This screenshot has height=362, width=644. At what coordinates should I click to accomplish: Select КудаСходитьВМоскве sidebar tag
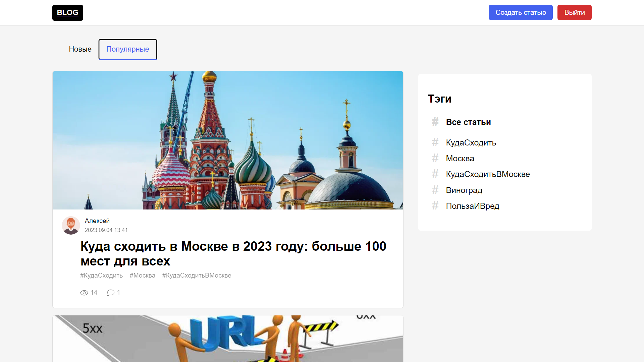(x=488, y=174)
